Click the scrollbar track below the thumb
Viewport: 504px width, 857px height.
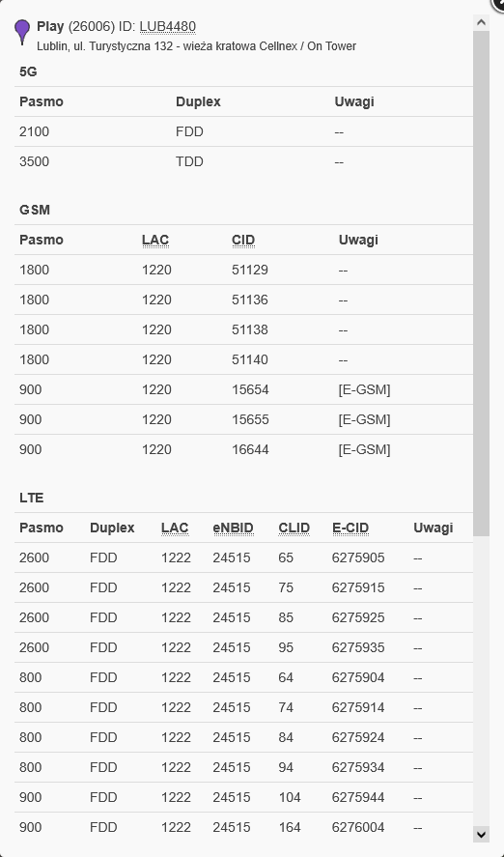coord(481,680)
